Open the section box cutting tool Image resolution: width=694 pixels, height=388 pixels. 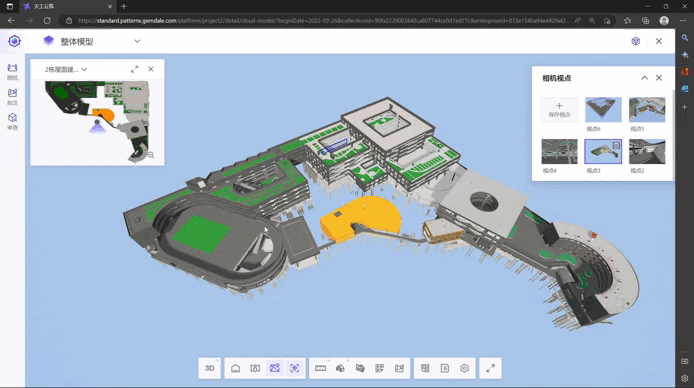(x=340, y=368)
